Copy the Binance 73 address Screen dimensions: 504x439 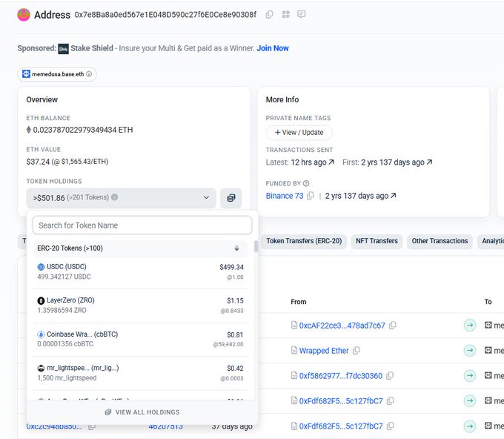point(310,196)
